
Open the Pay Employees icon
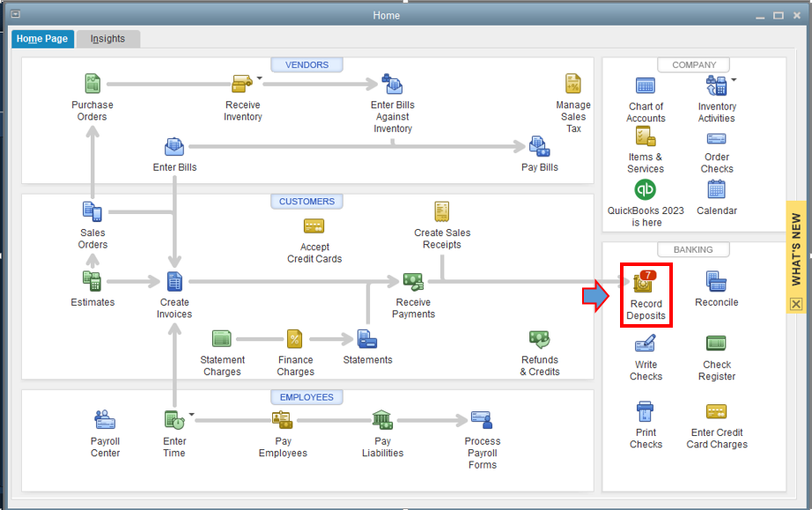pyautogui.click(x=282, y=420)
